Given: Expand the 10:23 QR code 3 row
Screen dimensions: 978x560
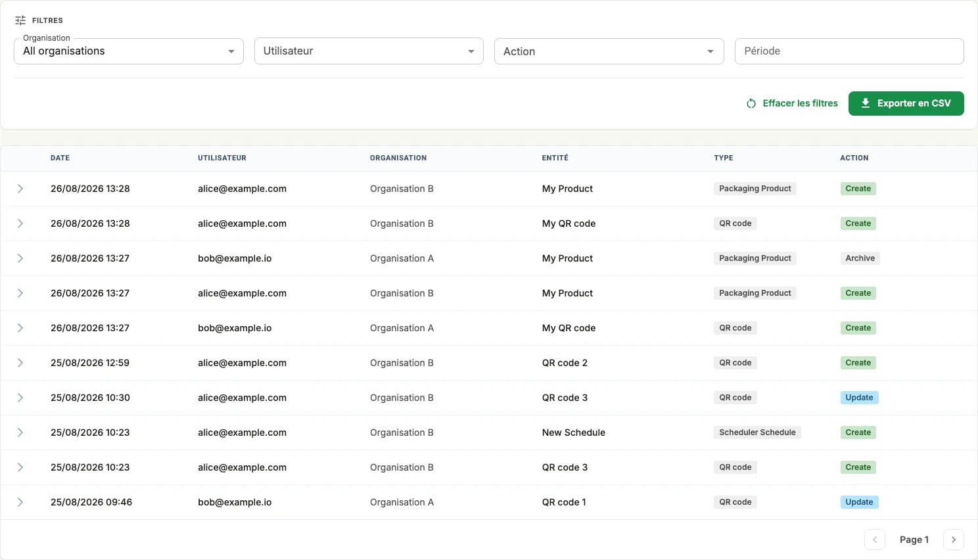Looking at the screenshot, I should (20, 467).
